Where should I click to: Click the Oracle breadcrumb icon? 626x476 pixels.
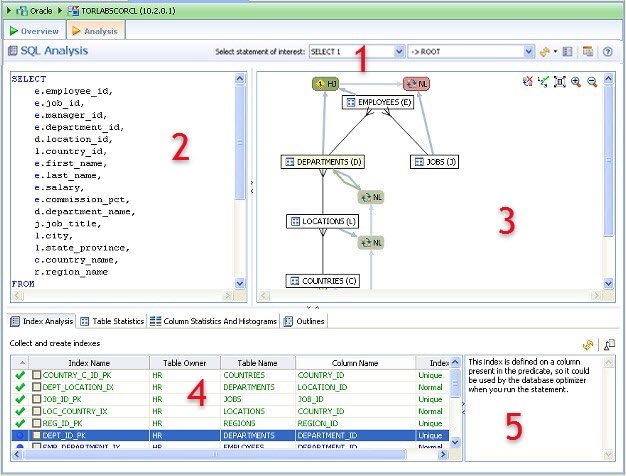(22, 11)
